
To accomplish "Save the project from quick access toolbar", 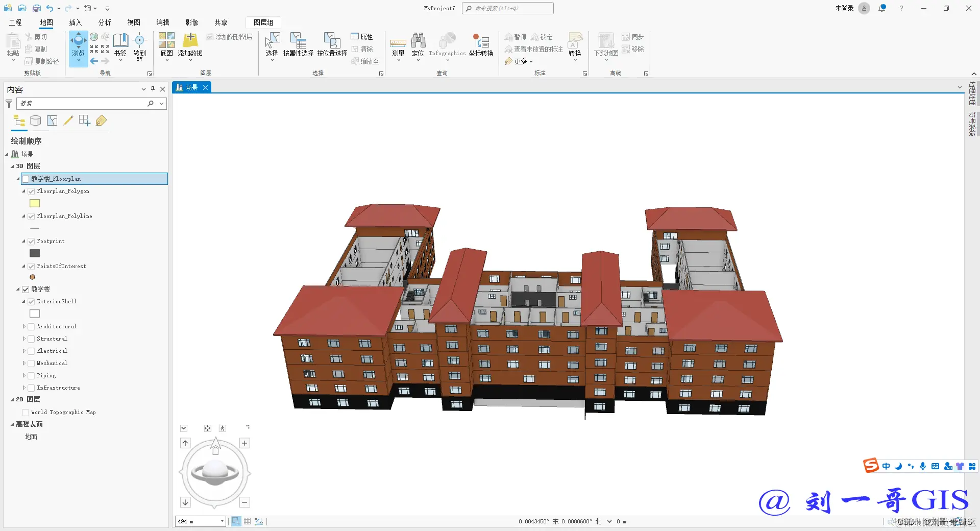I will 36,8.
